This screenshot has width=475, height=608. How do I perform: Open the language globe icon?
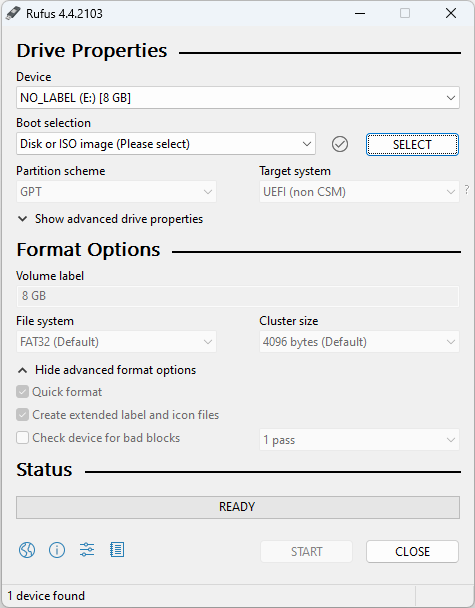point(27,550)
